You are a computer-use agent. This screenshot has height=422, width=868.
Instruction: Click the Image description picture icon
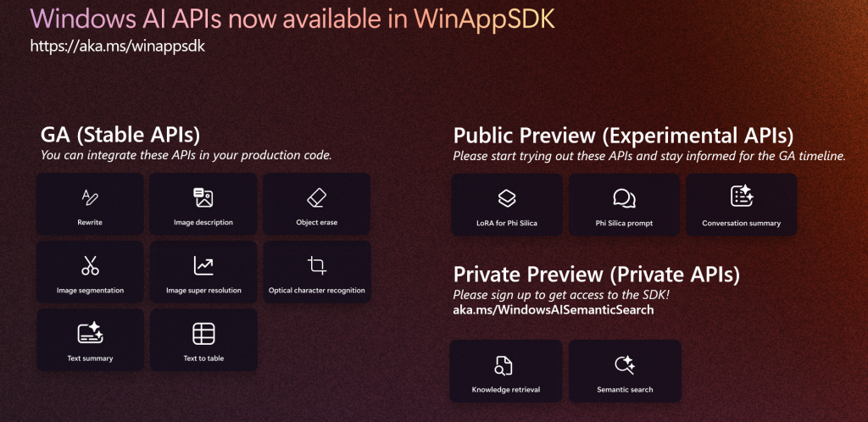click(203, 197)
